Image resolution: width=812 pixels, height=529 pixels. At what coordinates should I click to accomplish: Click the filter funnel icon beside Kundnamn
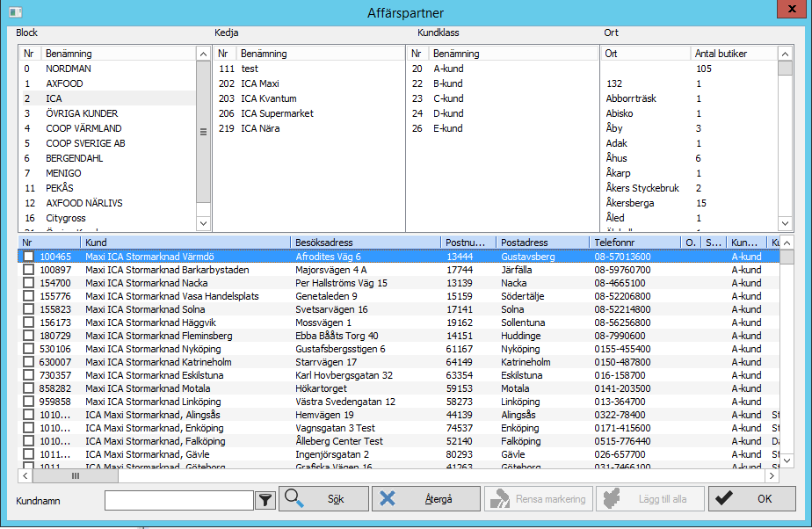pos(265,500)
